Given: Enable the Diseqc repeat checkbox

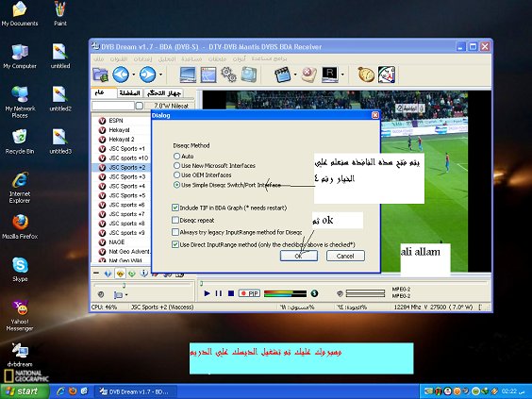Looking at the screenshot, I should click(175, 220).
